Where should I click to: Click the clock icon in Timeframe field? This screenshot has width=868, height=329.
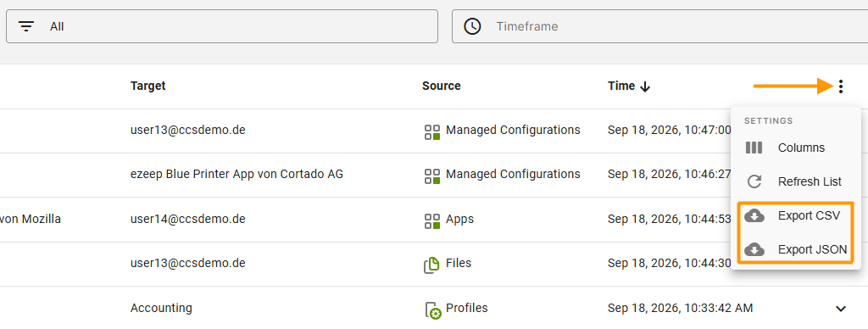(x=472, y=26)
